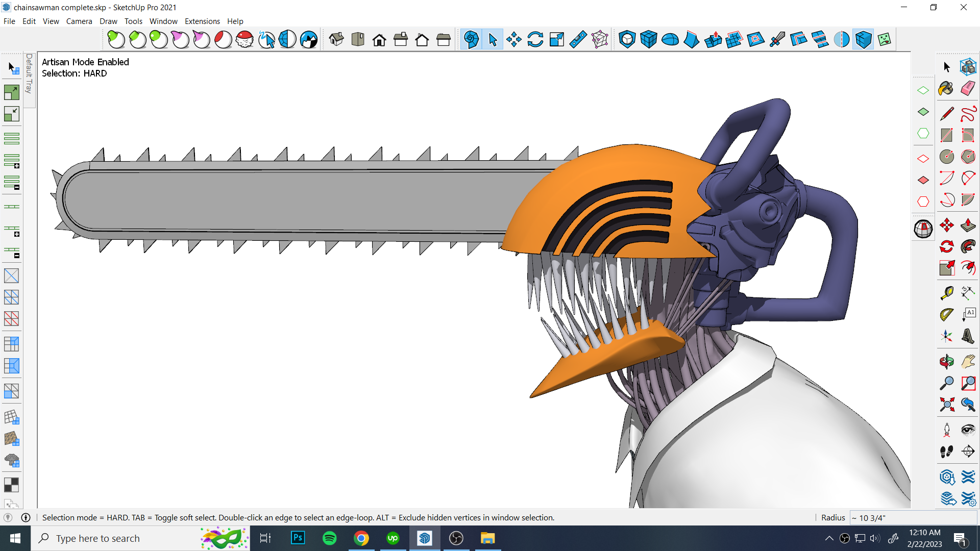Viewport: 980px width, 551px height.
Task: Switch to Front view house icon
Action: [x=379, y=39]
